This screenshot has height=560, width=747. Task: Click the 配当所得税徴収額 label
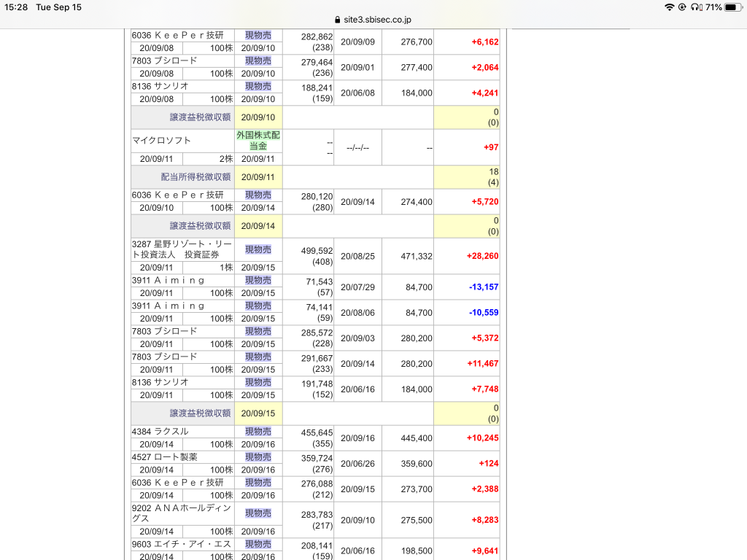[x=196, y=177]
